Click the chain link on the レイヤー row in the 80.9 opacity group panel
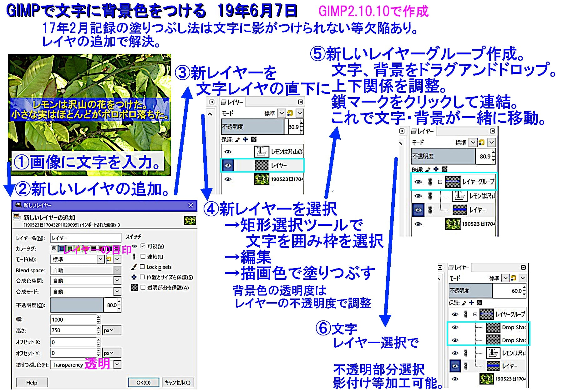The height and width of the screenshot is (392, 563). coord(430,210)
